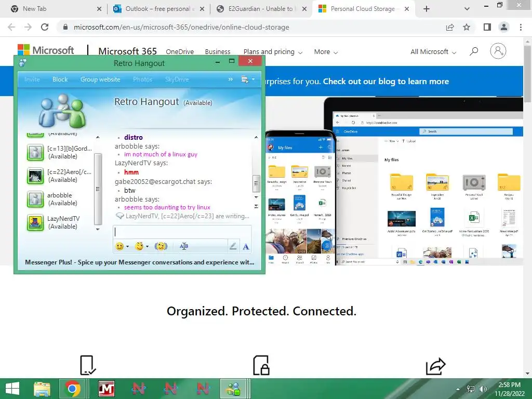
Task: Show more Messenger toolbar items with the chevron
Action: coord(230,79)
